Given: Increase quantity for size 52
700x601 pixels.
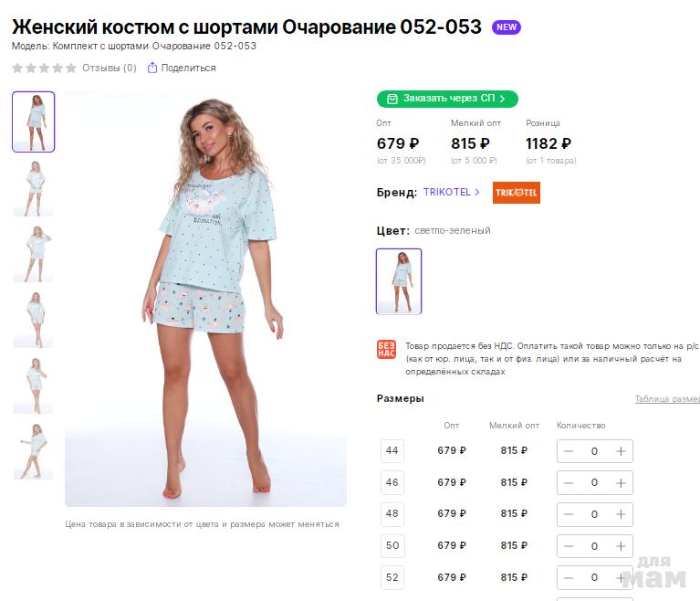Looking at the screenshot, I should [x=621, y=577].
